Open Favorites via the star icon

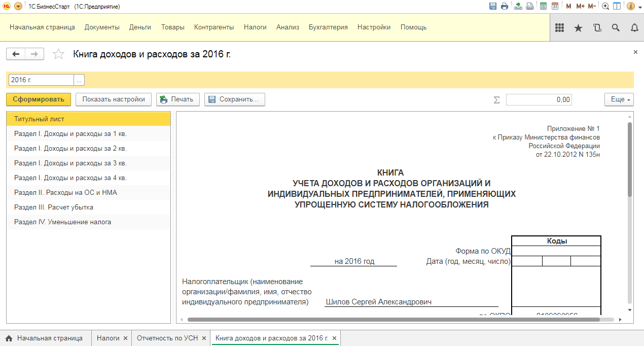[x=578, y=28]
